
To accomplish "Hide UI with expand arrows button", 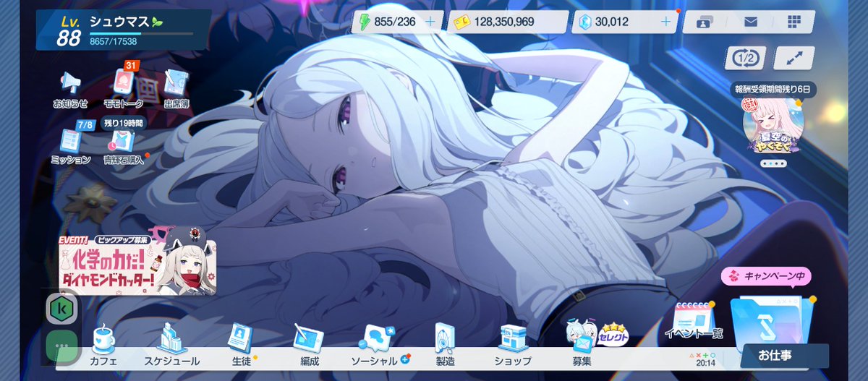I will click(x=793, y=58).
